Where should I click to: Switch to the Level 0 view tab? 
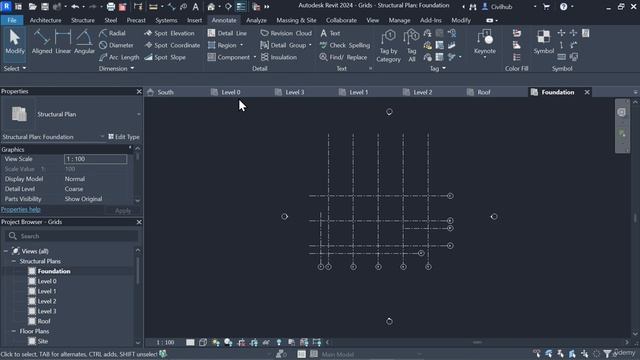[x=231, y=92]
